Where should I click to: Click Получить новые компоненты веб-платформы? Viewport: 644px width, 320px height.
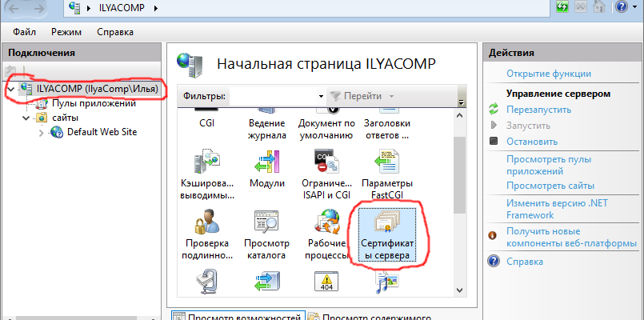pyautogui.click(x=572, y=238)
